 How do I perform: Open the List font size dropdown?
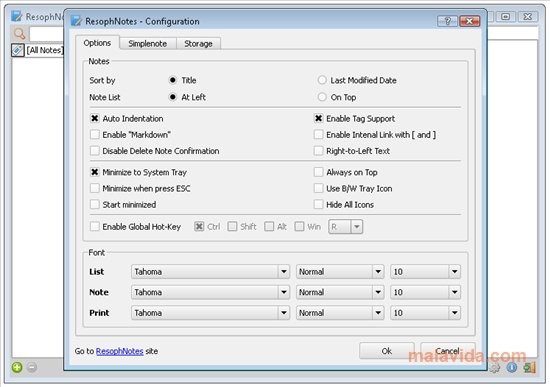(425, 272)
